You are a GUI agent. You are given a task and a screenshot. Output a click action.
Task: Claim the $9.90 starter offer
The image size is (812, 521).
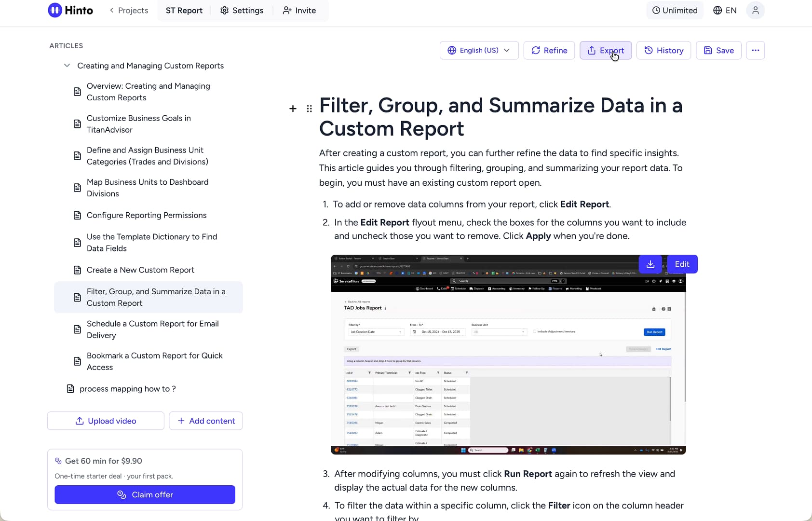tap(145, 494)
